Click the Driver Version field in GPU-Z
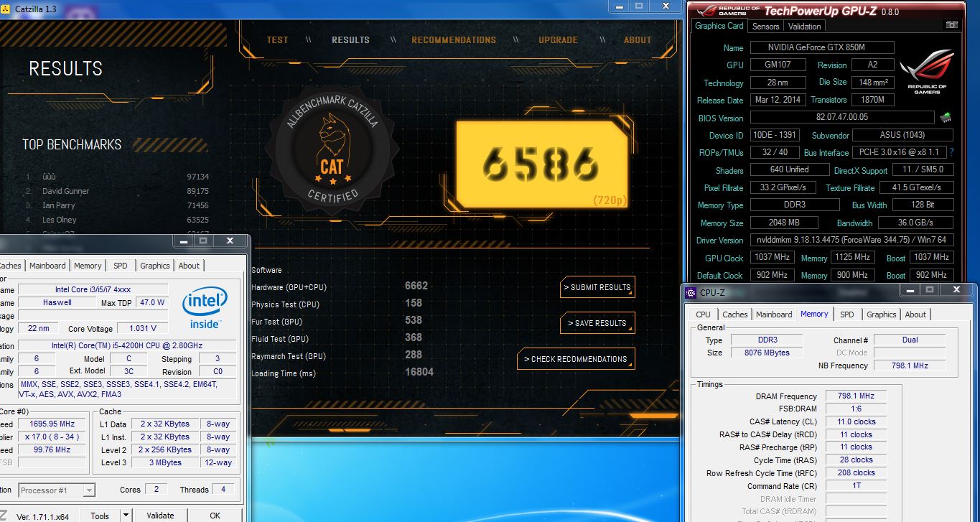Screen dimensions: 980x522 coord(851,240)
